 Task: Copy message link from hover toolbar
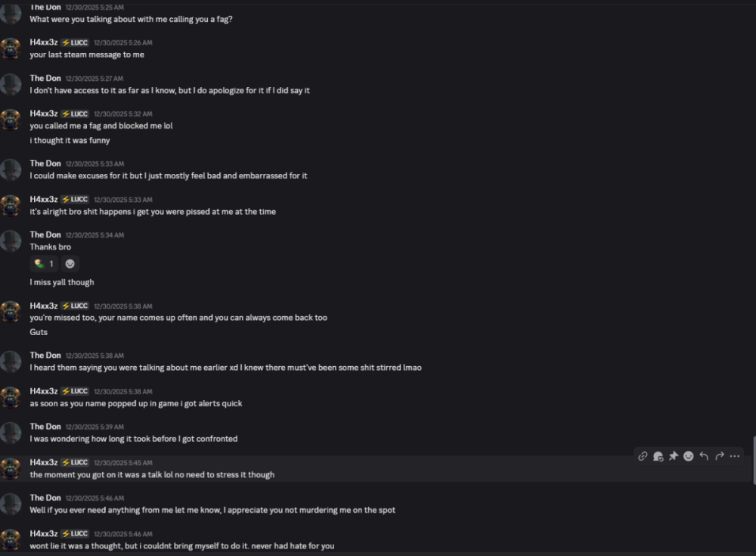tap(643, 456)
